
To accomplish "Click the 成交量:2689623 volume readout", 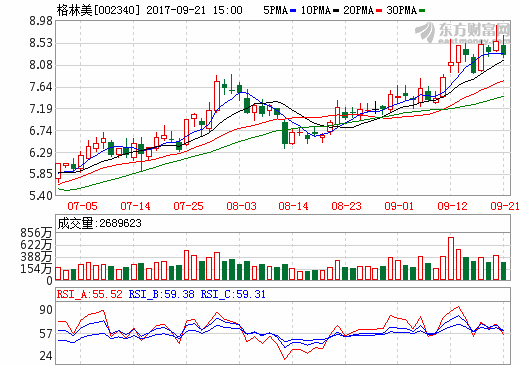I will click(100, 223).
